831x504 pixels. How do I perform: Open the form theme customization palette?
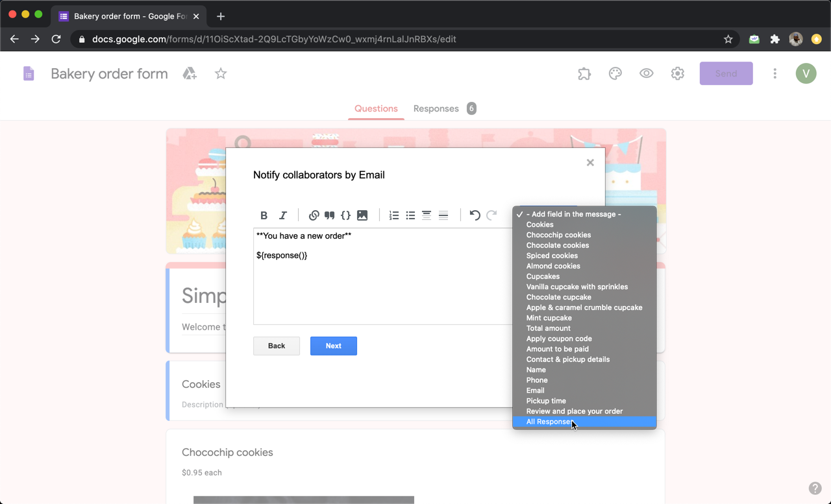615,73
